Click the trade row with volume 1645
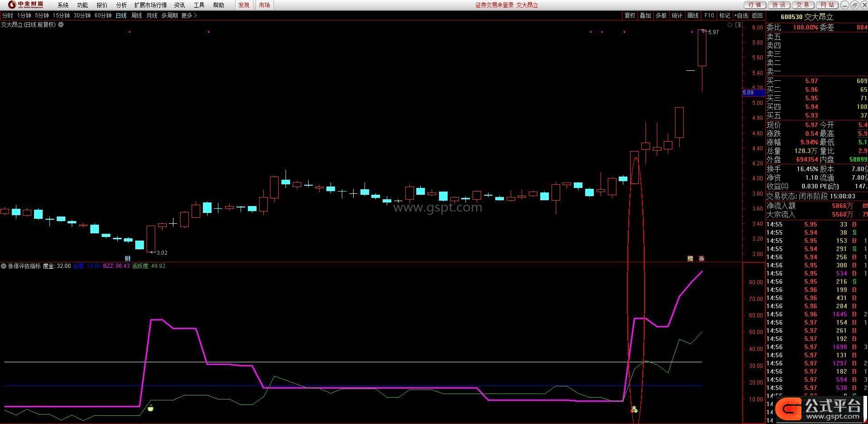868x424 pixels. (817, 314)
